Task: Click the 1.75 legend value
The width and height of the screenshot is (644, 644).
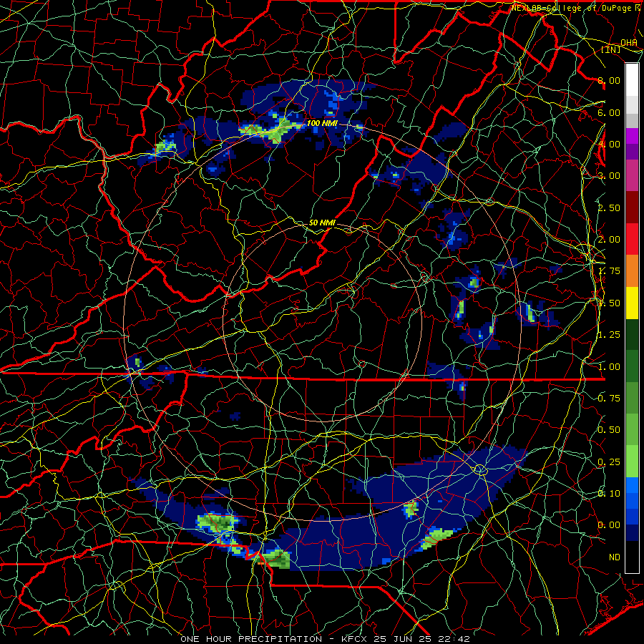Action: 609,271
